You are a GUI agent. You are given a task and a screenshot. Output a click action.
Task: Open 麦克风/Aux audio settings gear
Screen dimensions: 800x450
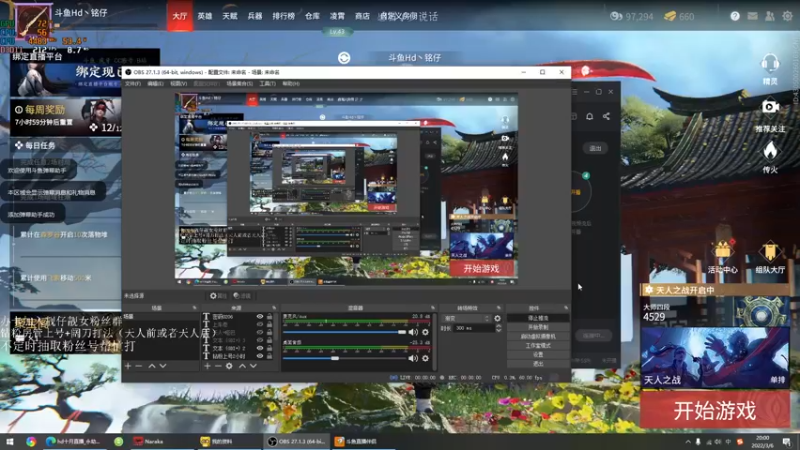[425, 332]
